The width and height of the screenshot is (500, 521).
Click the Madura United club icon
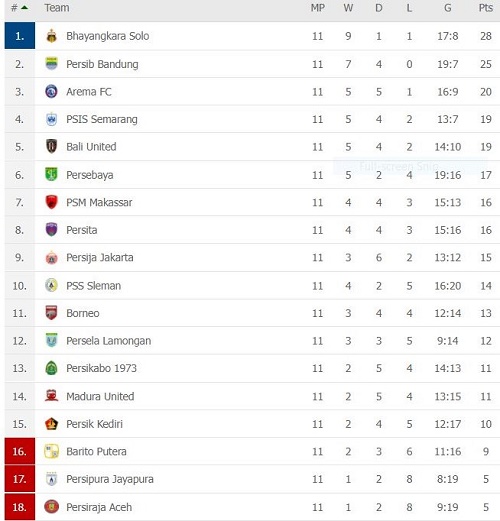51,396
